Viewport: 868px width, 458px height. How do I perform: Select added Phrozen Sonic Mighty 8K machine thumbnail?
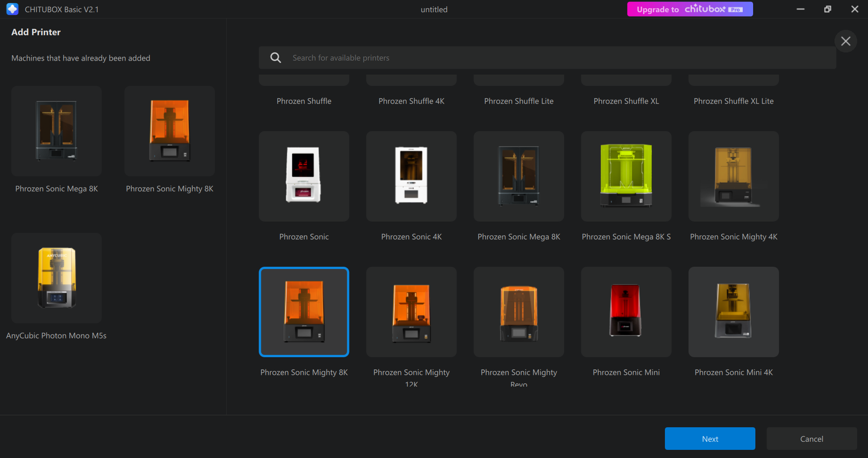170,131
